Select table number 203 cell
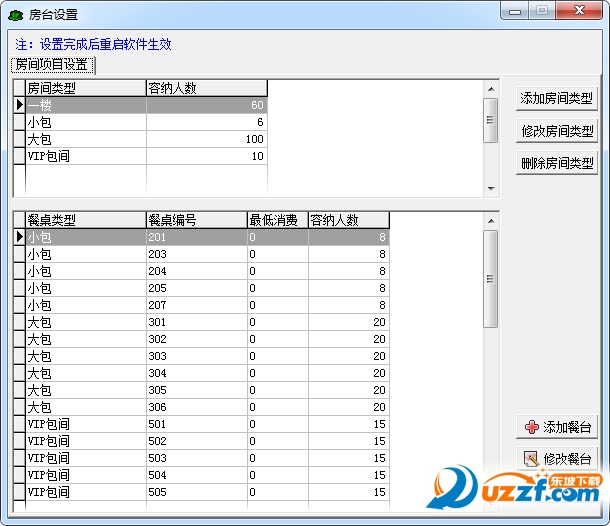This screenshot has height=526, width=610. (197, 254)
